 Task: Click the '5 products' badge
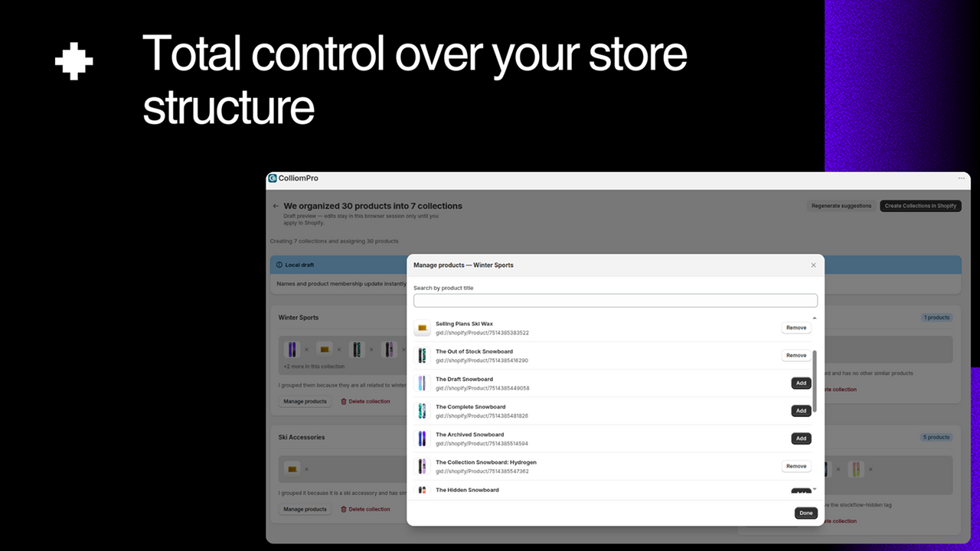[936, 438]
